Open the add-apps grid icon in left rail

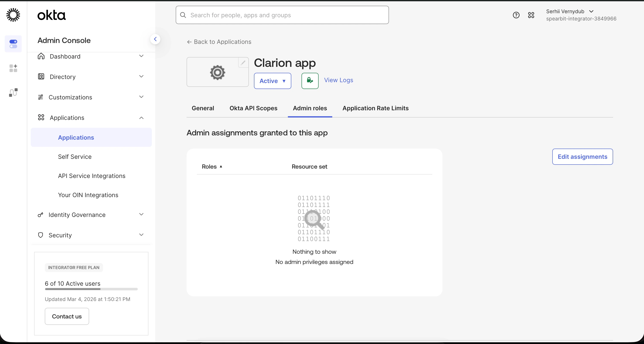coord(13,68)
